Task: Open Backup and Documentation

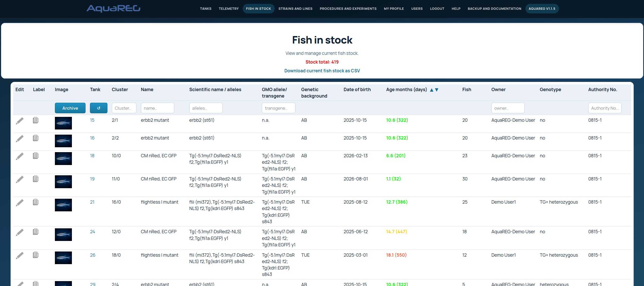Action: click(495, 9)
